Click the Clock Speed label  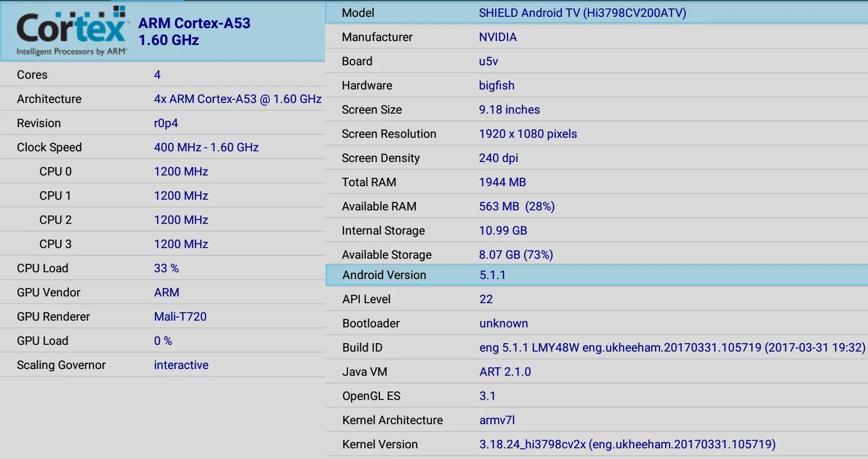(49, 147)
